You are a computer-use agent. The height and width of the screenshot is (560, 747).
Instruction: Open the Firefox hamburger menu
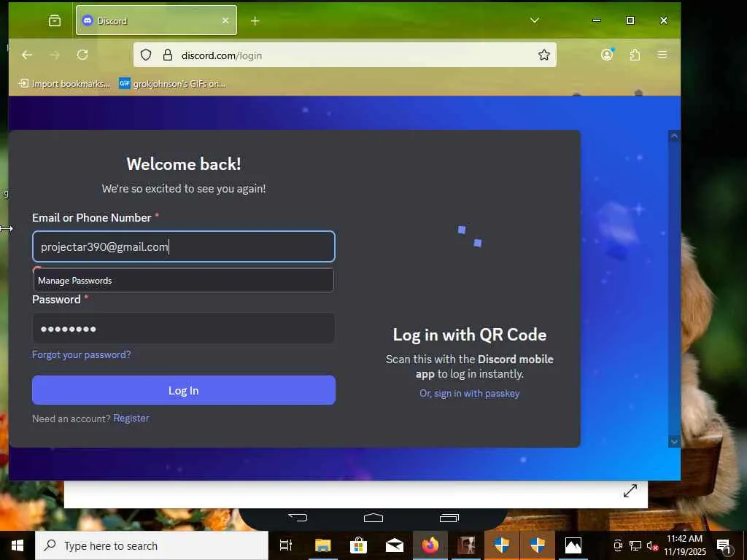(x=662, y=55)
